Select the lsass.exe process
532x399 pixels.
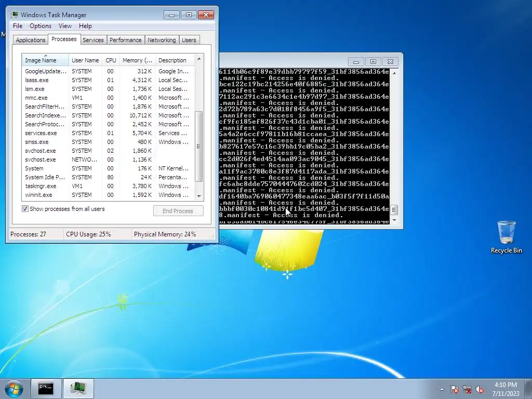tap(109, 80)
